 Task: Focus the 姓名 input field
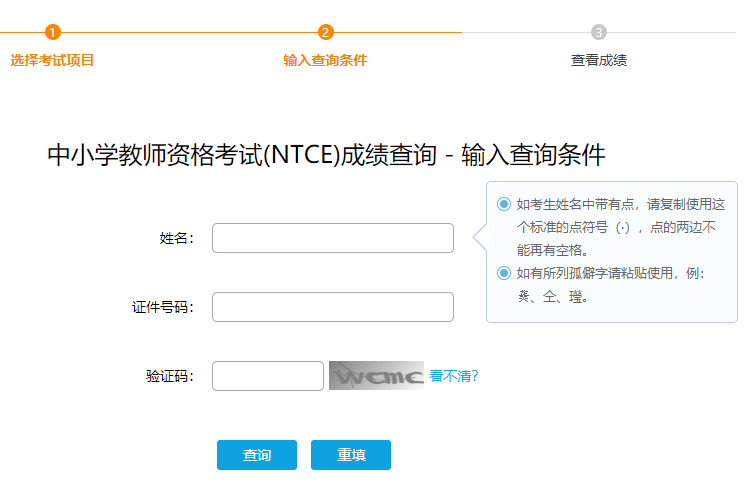333,238
